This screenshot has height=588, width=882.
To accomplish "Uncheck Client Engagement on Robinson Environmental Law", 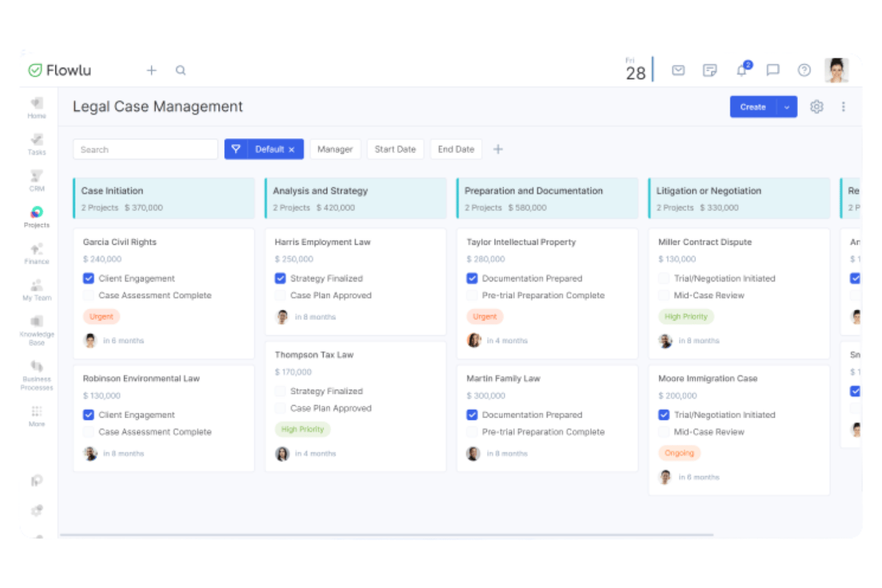I will click(x=89, y=415).
